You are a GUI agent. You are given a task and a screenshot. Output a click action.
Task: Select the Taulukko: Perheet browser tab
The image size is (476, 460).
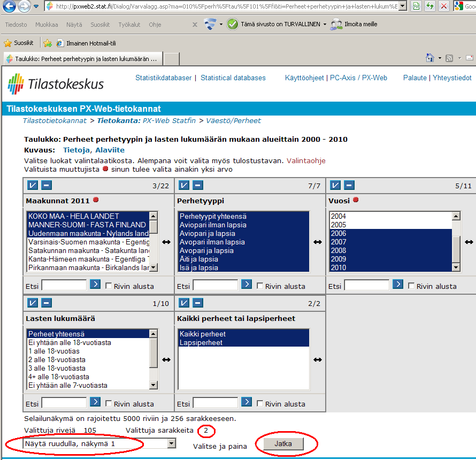click(83, 59)
